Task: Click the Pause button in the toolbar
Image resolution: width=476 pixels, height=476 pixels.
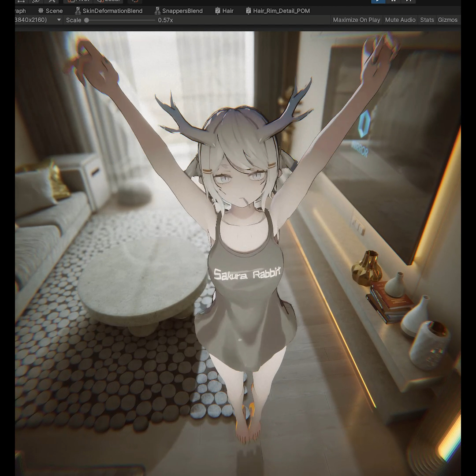Action: [x=394, y=1]
